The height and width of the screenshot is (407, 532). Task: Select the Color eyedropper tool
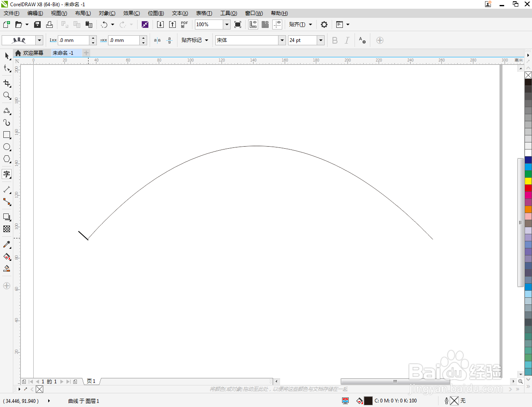[7, 244]
